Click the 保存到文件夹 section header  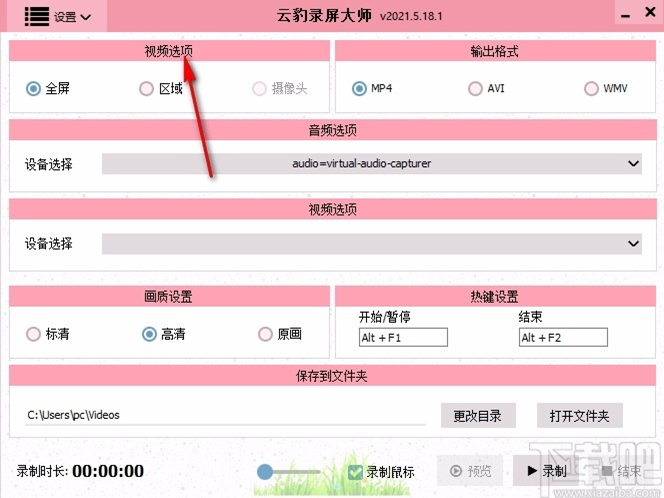click(332, 376)
